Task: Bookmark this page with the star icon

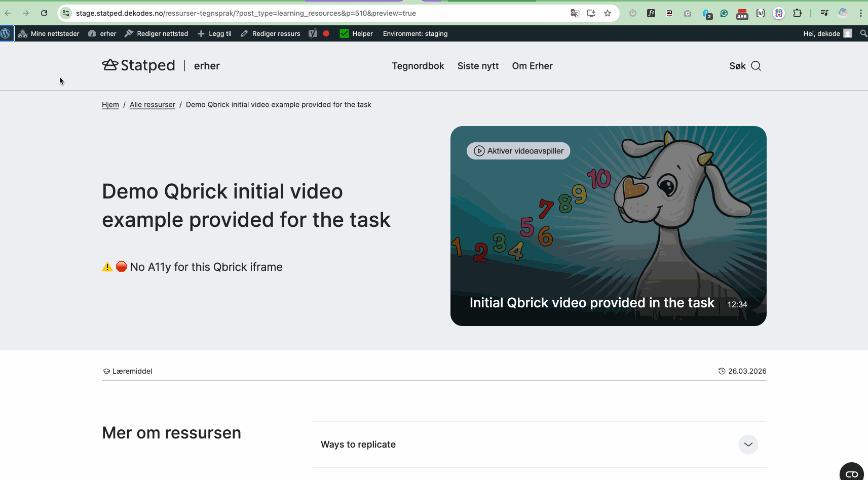Action: point(608,13)
